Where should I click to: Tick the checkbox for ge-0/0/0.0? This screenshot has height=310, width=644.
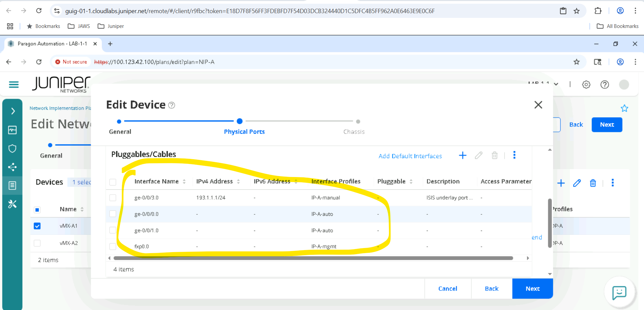(113, 214)
